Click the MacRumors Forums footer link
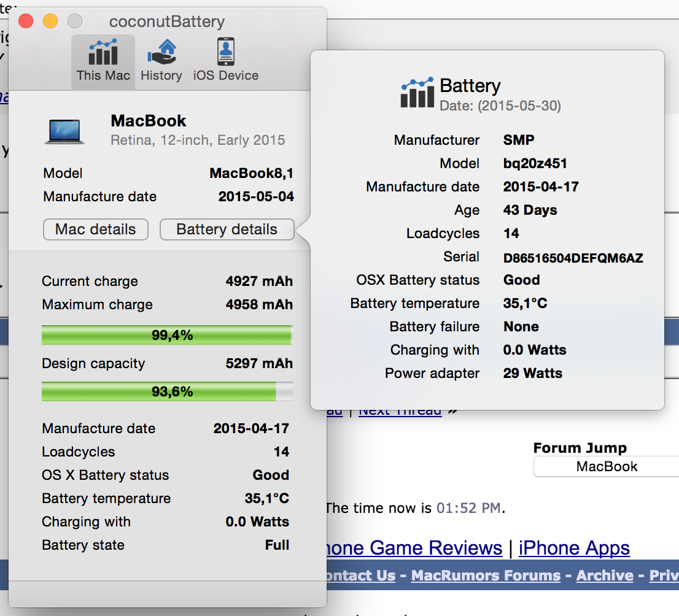The width and height of the screenshot is (679, 616). (x=486, y=576)
